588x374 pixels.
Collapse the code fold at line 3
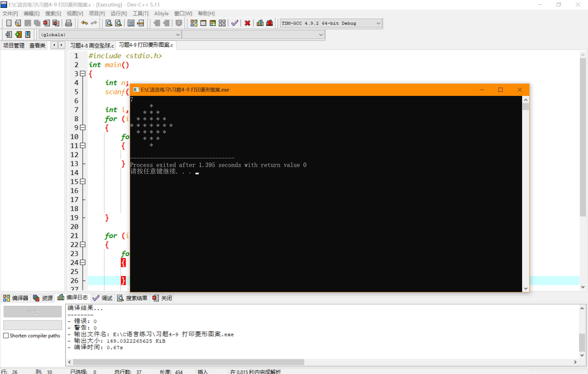pyautogui.click(x=83, y=74)
